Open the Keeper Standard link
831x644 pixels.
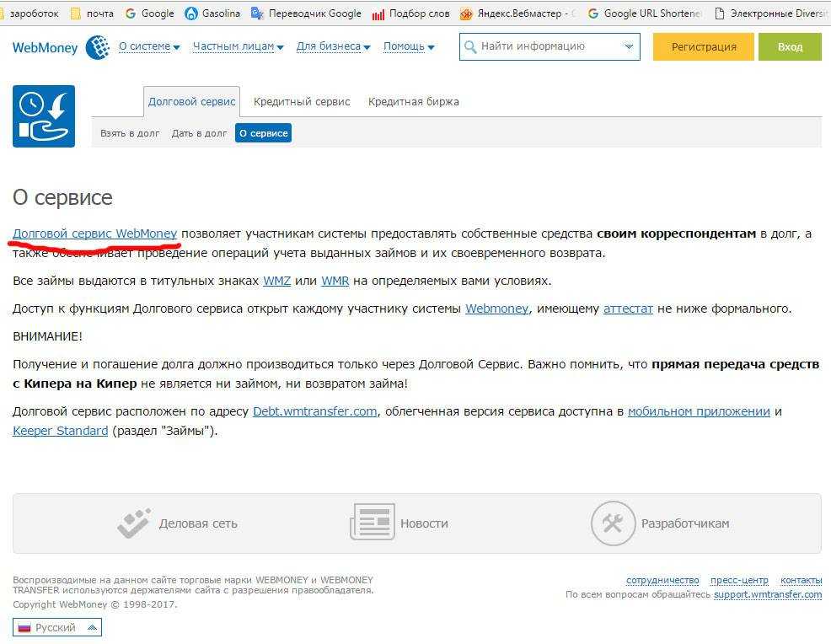[x=61, y=431]
